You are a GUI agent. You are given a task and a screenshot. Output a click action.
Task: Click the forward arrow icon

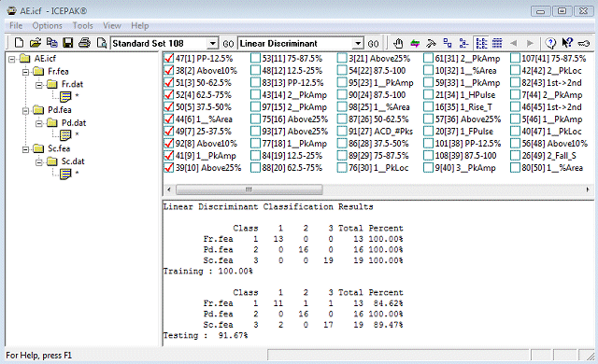530,44
